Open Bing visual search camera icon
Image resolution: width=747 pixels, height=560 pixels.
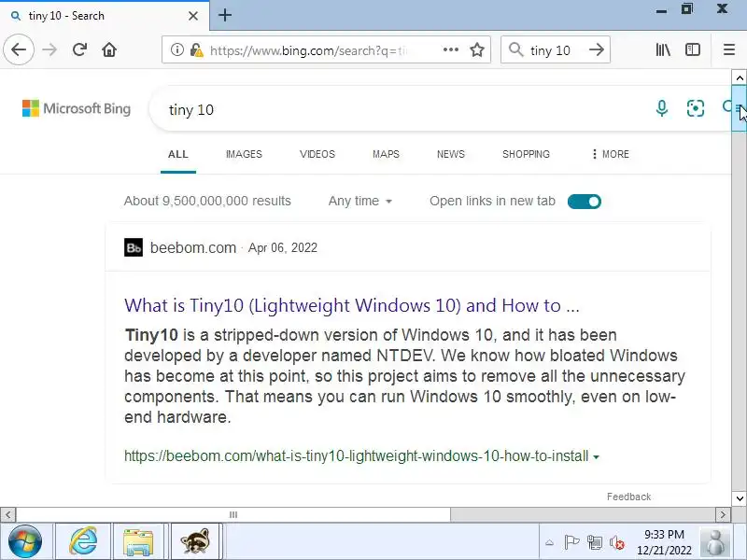(696, 108)
